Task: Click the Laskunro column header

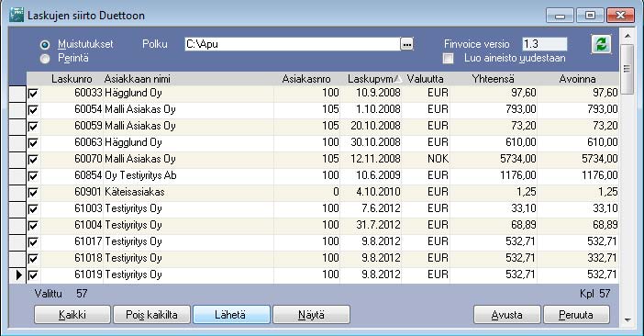Action: (x=72, y=79)
